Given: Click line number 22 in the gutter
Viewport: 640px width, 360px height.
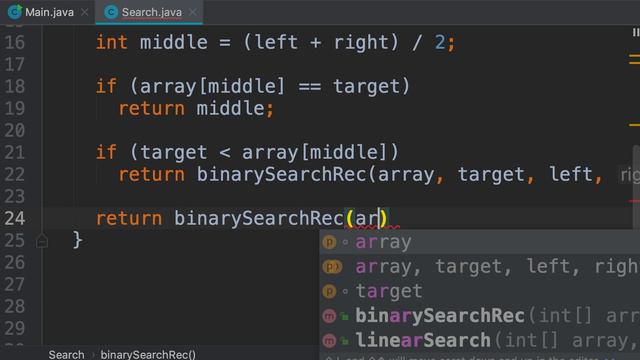Looking at the screenshot, I should [x=15, y=175].
